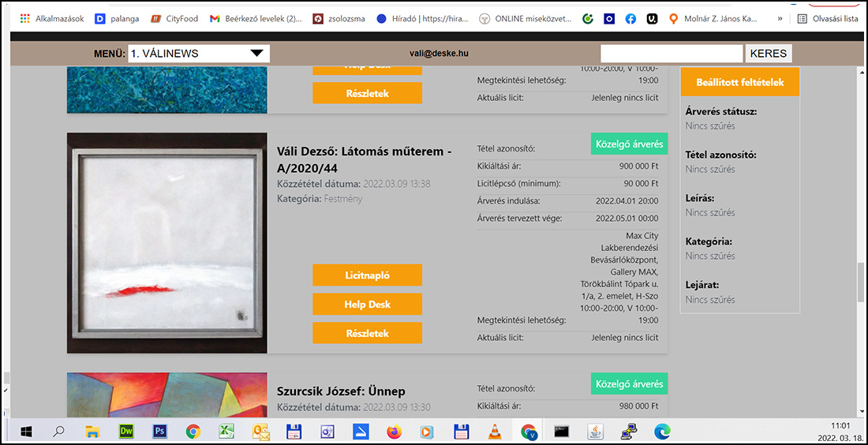Open Molnár Z. János bookmark
868x445 pixels.
(x=713, y=18)
